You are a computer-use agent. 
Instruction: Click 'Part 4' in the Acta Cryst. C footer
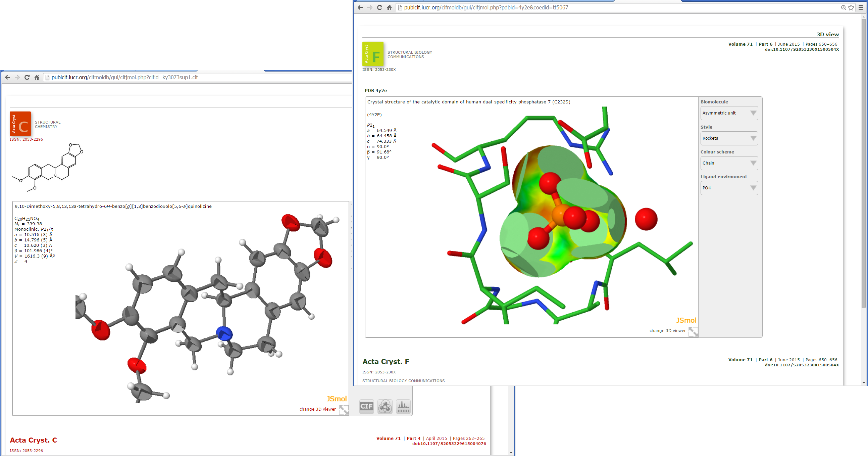413,439
